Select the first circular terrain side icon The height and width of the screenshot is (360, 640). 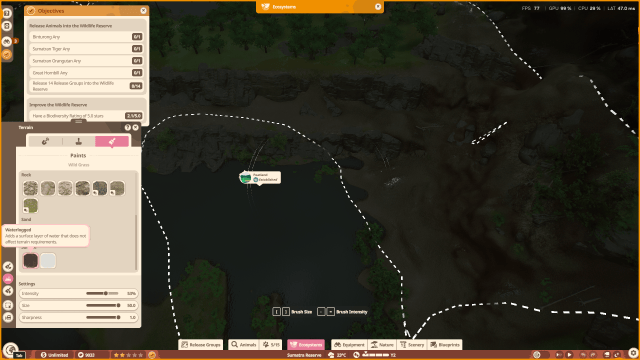[8, 267]
